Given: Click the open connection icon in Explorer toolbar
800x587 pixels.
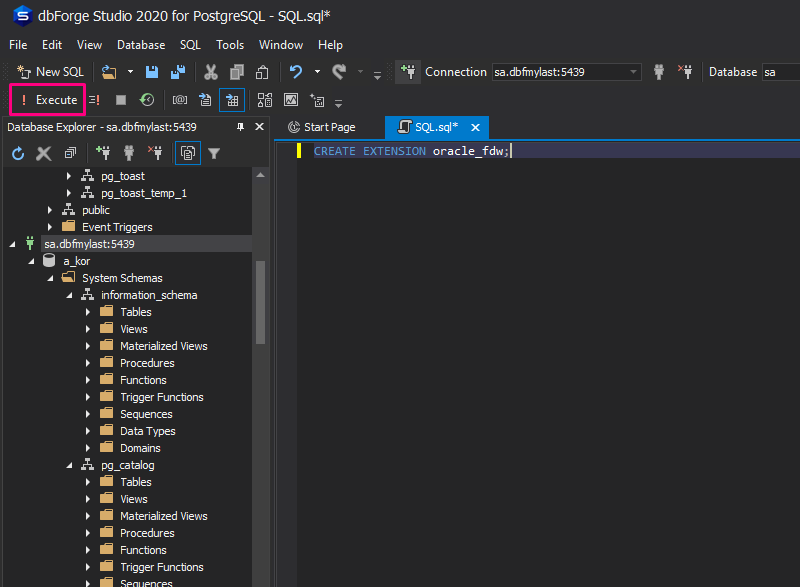Looking at the screenshot, I should click(x=129, y=153).
